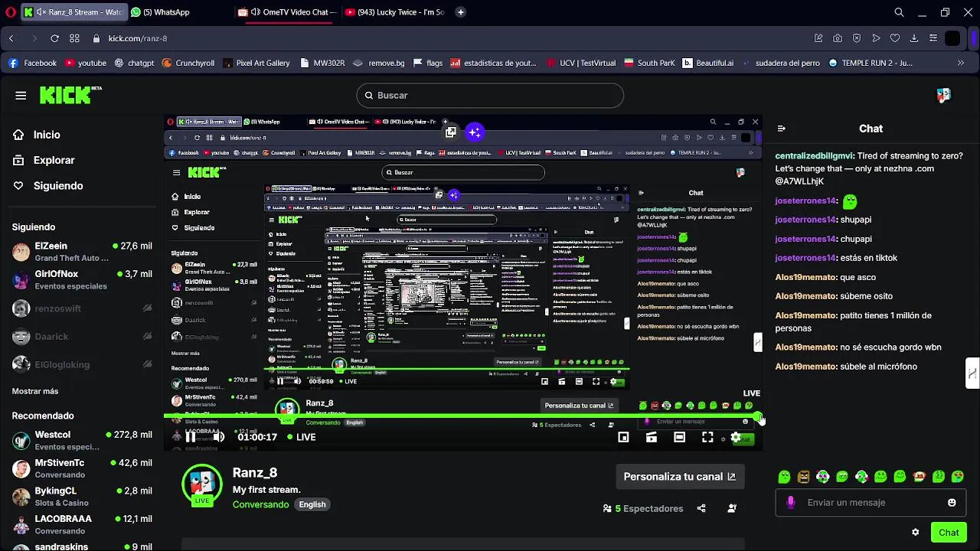Jump to LIVE in the player
Viewport: 980px width, 551px height.
point(302,437)
